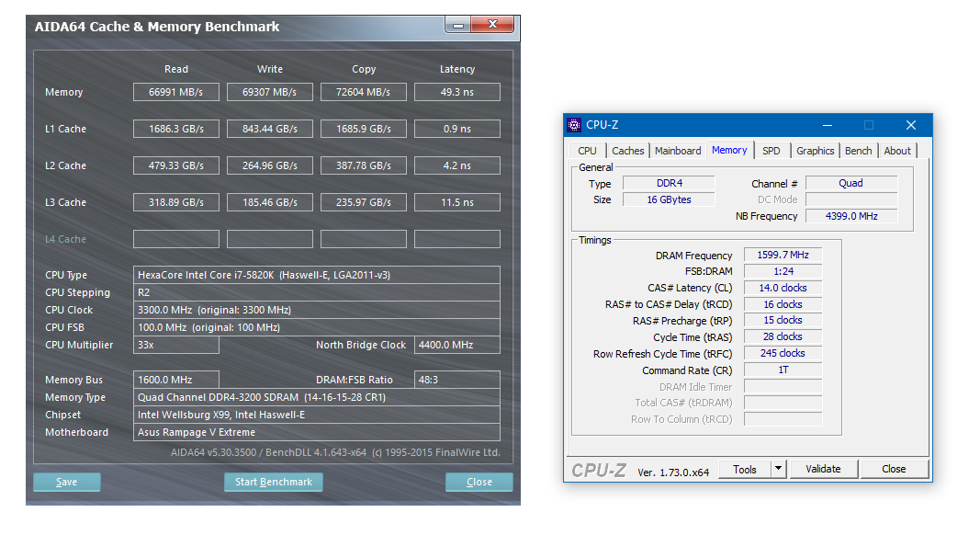
Task: Click the Close button in AIDA64
Action: click(x=479, y=482)
